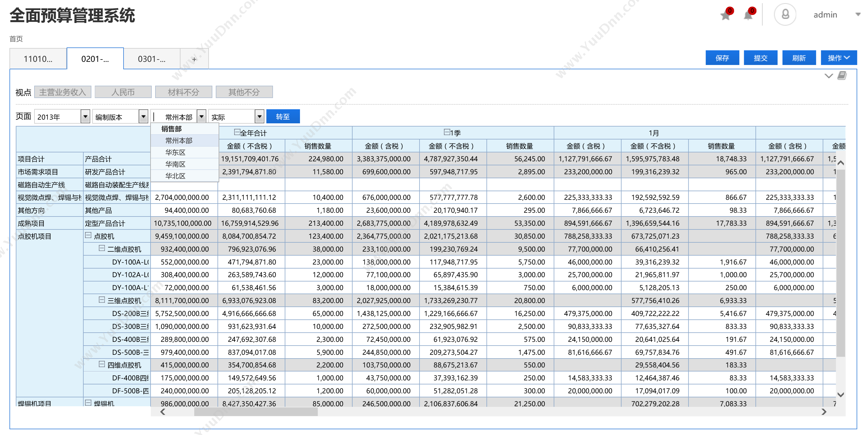Screen dimensions: 868x435
Task: Collapse the 二维点胶机 tree row
Action: (x=101, y=248)
